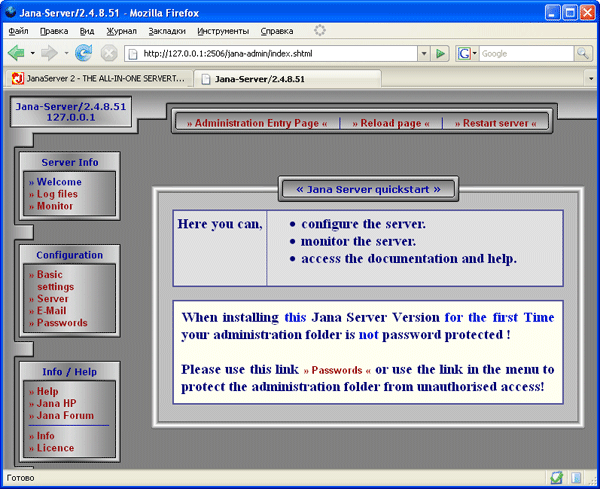Click the Jana Server quickstart heading
This screenshot has width=600, height=489.
pos(368,189)
